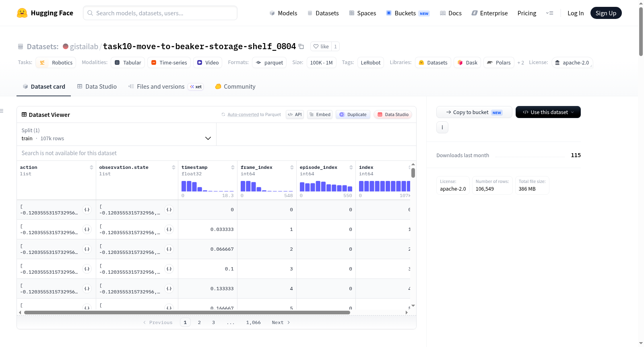Expand the action cell in the 0.133333 row

click(x=87, y=289)
